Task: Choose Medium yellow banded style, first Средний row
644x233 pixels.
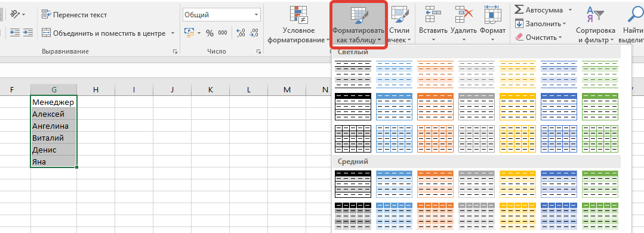Action: point(518,184)
